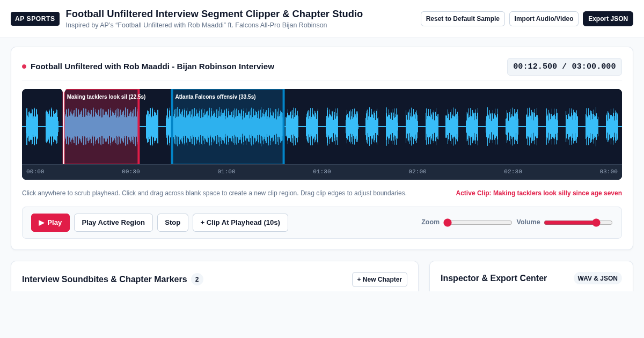This screenshot has width=644, height=338.
Task: Adjust the Volume slider handle
Action: 596,223
